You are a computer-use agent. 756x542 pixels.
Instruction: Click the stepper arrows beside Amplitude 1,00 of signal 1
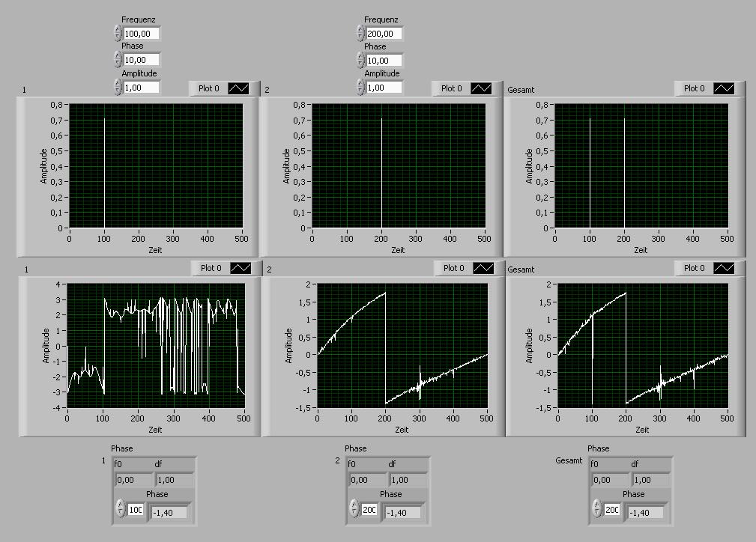pyautogui.click(x=118, y=87)
